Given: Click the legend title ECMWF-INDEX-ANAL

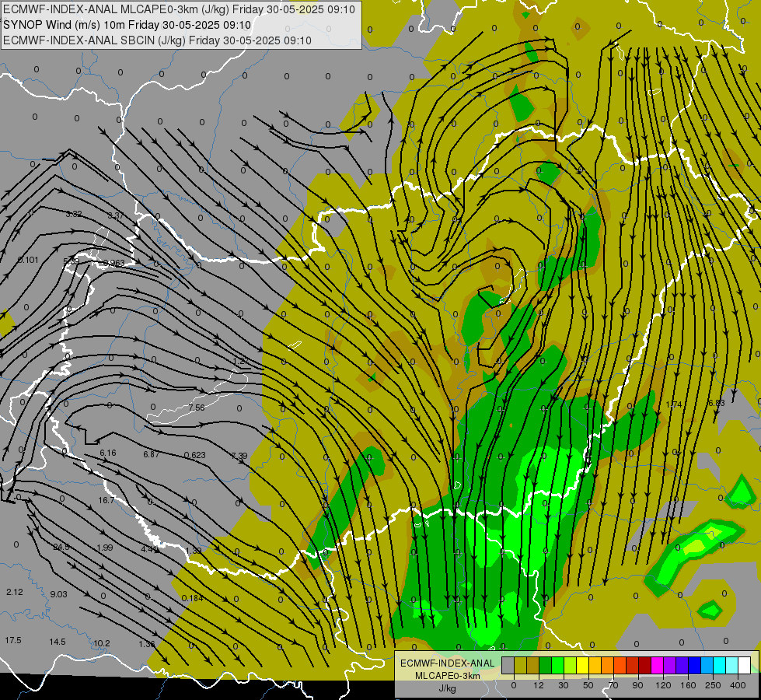Looking at the screenshot, I should click(x=447, y=663).
